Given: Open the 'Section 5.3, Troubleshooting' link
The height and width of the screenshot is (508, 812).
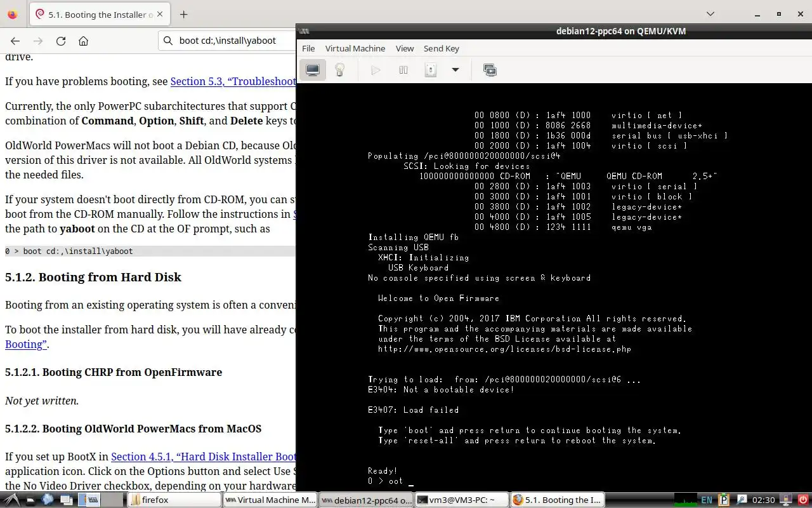Looking at the screenshot, I should tap(233, 81).
